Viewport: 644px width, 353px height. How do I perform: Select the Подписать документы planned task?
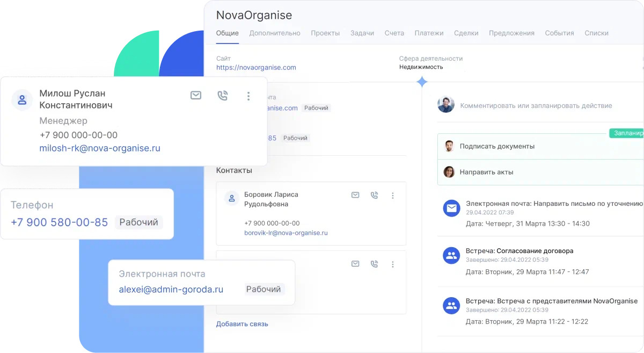click(497, 146)
